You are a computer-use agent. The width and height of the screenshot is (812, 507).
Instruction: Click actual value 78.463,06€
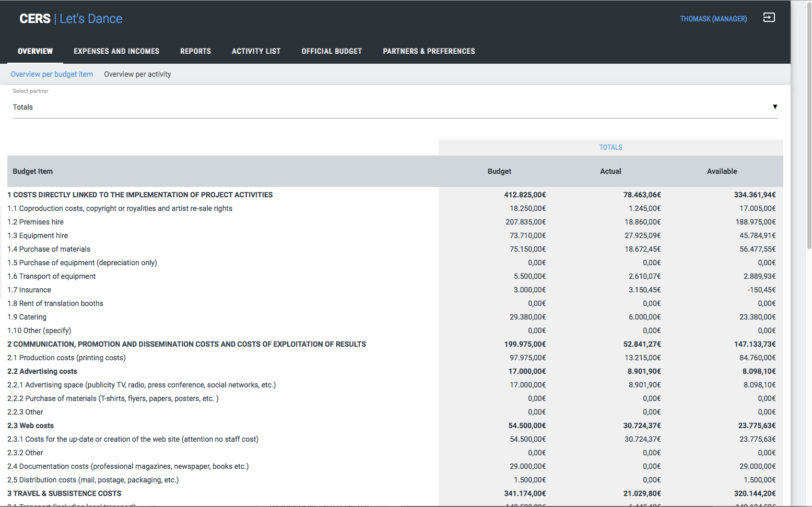click(642, 195)
